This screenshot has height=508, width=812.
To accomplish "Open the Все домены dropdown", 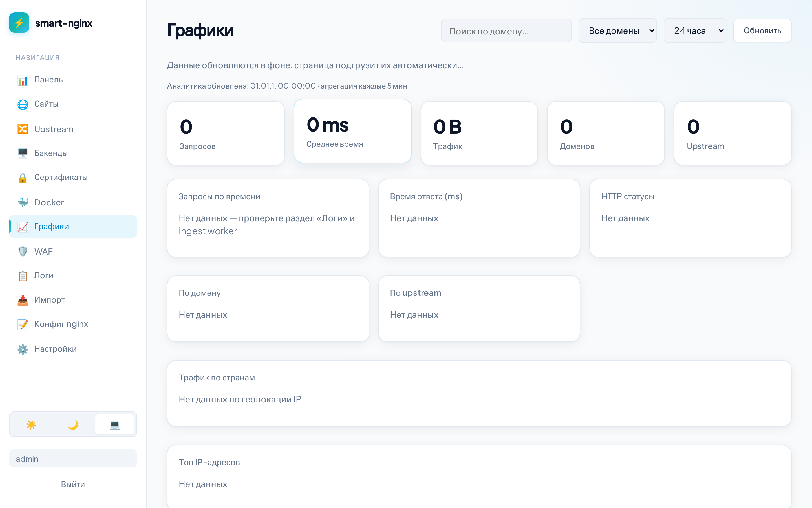I will 617,30.
